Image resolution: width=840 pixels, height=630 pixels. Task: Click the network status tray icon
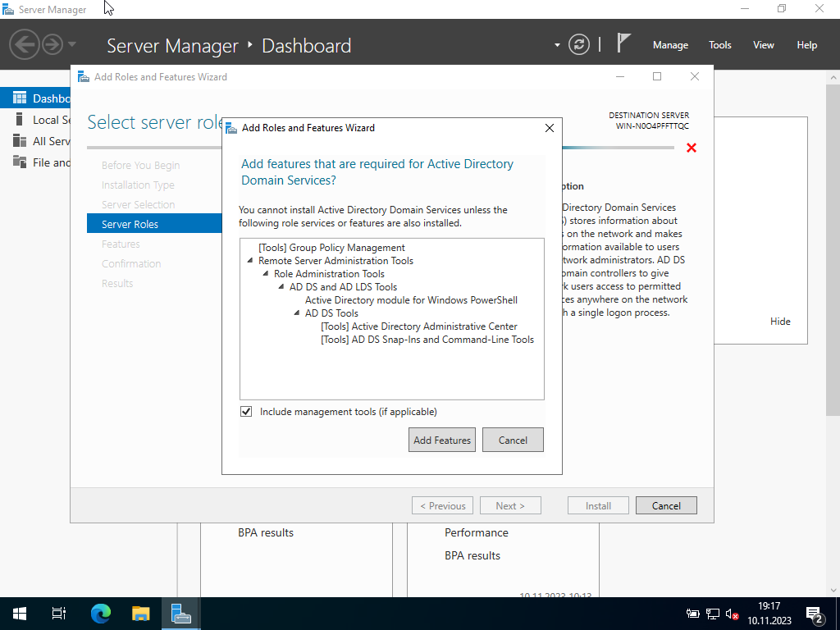[713, 614]
